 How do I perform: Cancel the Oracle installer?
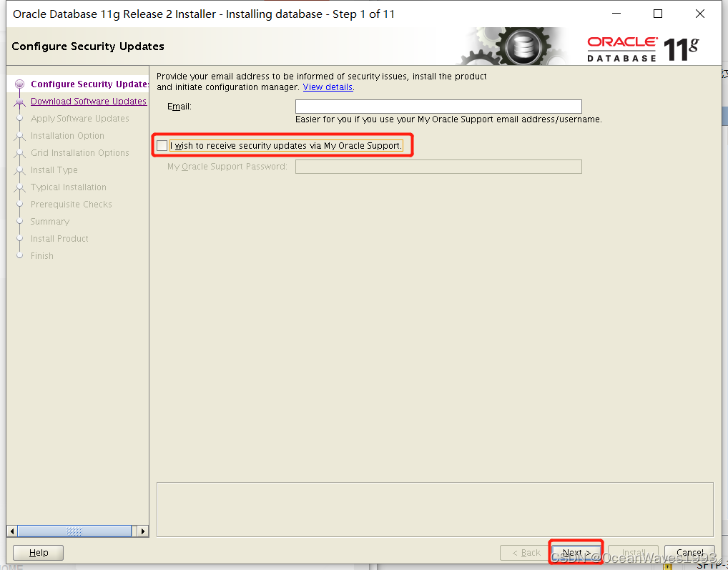pyautogui.click(x=689, y=552)
